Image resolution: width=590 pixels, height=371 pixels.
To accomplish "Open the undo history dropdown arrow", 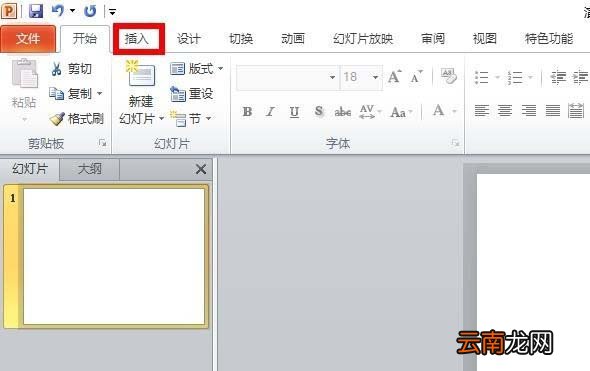I will pyautogui.click(x=72, y=11).
